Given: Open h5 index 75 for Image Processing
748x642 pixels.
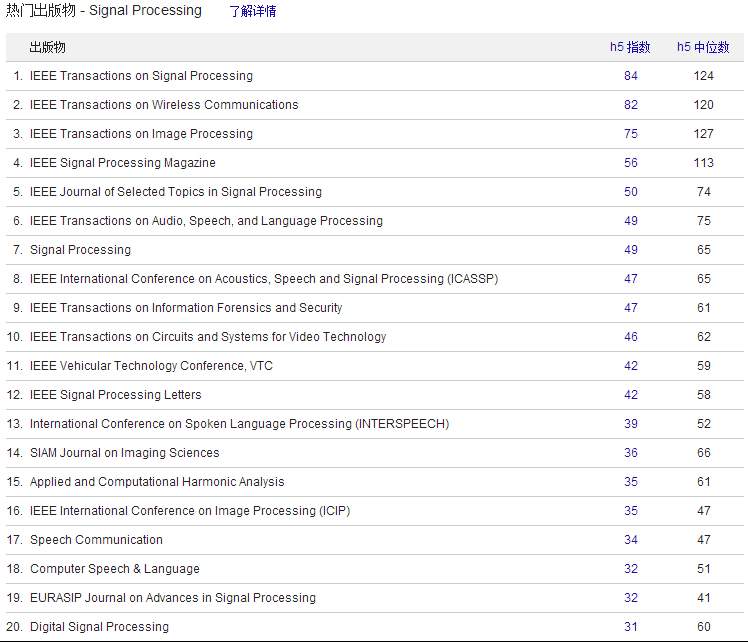Looking at the screenshot, I should coord(631,134).
